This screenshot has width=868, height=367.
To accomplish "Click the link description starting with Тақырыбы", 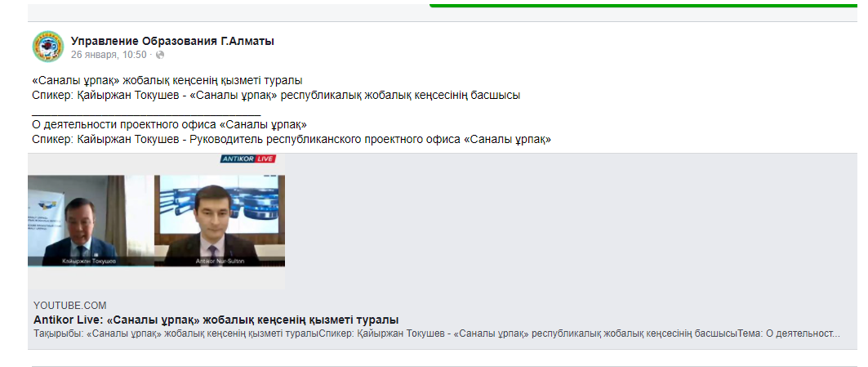I will [436, 334].
